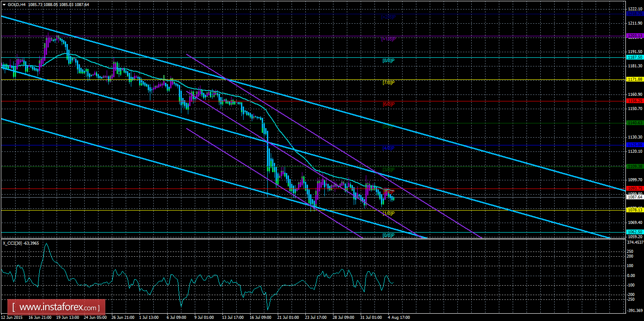This screenshot has height=321, width=644.
Task: Click the 1222.10 price scale value
Action: click(x=635, y=9)
